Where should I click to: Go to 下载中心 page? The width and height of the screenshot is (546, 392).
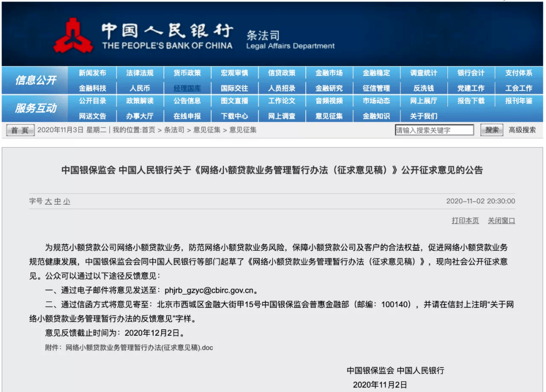coord(235,116)
